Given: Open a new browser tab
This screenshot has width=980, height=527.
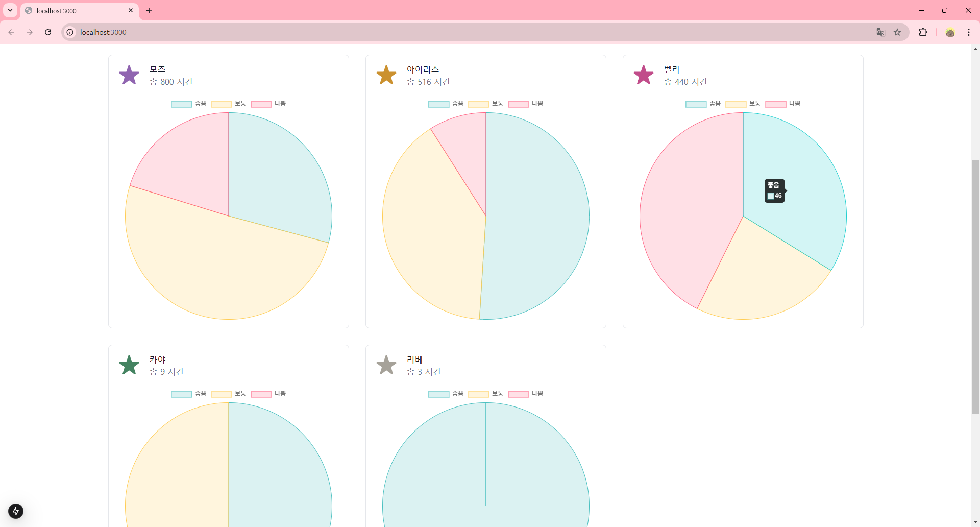Looking at the screenshot, I should [149, 10].
